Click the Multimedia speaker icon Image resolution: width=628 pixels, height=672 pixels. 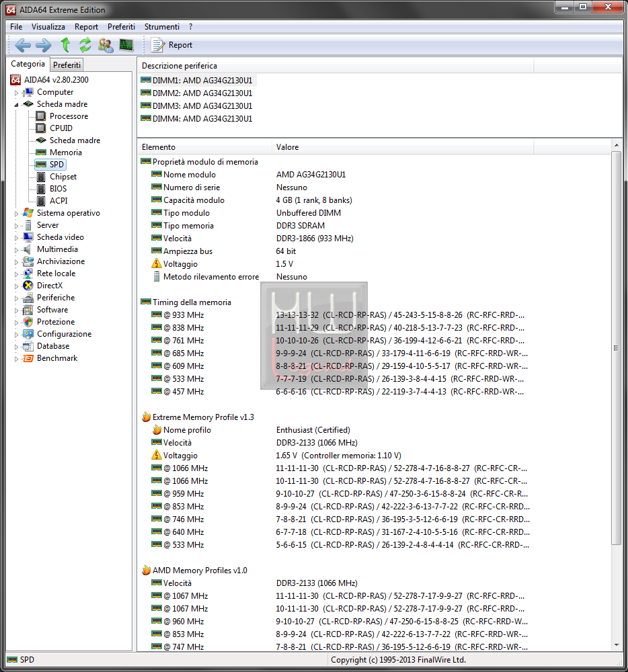click(x=28, y=249)
